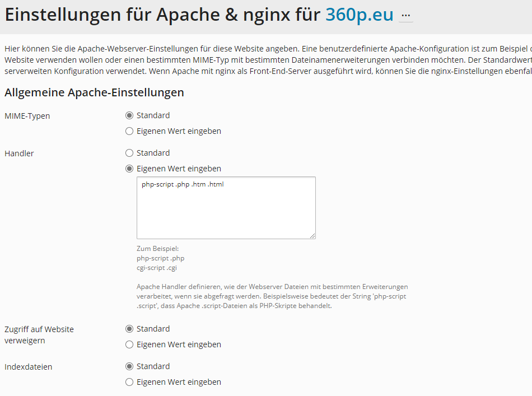Viewport: 532px width, 396px height.
Task: Click the MIME-Typen field label
Action: 27,116
